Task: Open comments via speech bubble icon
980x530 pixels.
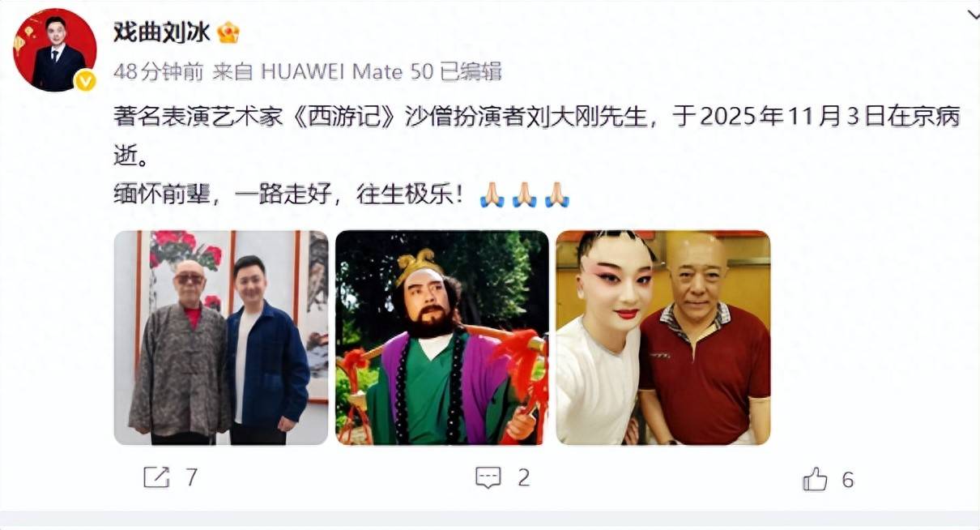Action: 488,477
